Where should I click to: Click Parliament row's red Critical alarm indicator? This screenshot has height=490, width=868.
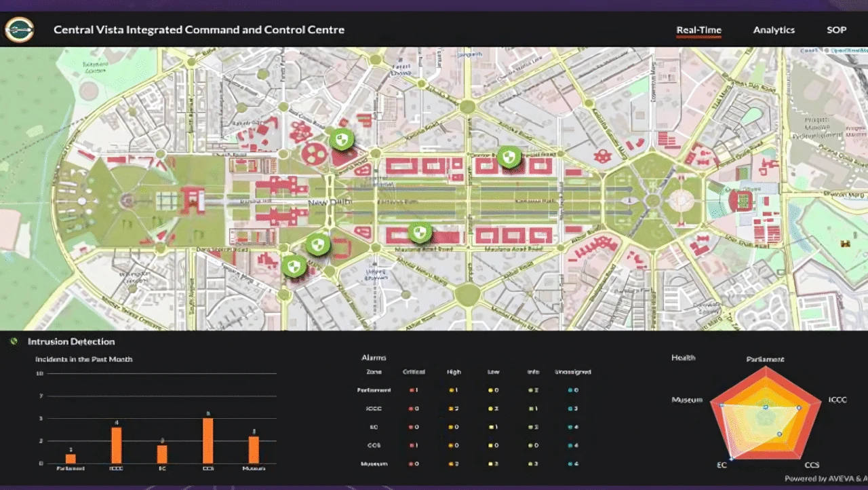tap(411, 390)
